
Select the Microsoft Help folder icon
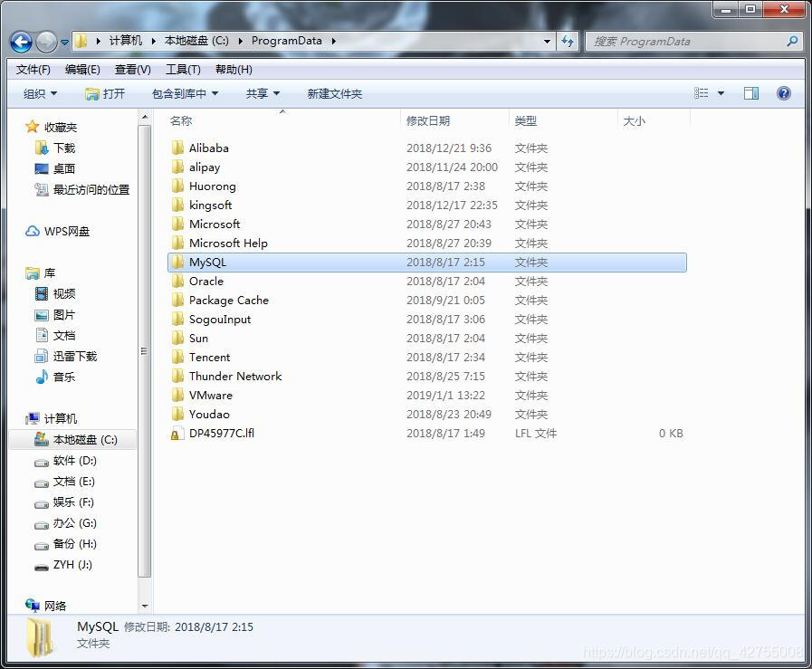[177, 243]
